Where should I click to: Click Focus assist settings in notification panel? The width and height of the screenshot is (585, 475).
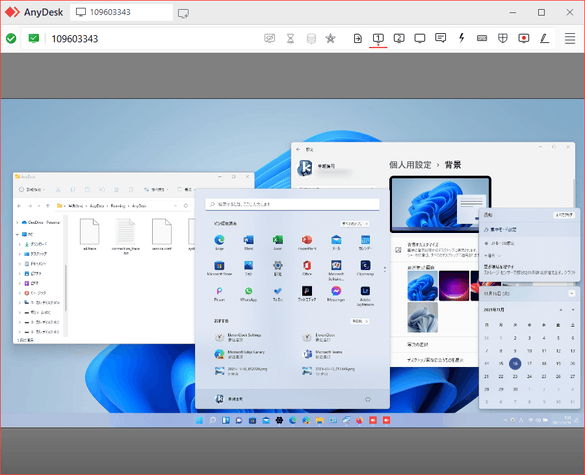coord(500,229)
